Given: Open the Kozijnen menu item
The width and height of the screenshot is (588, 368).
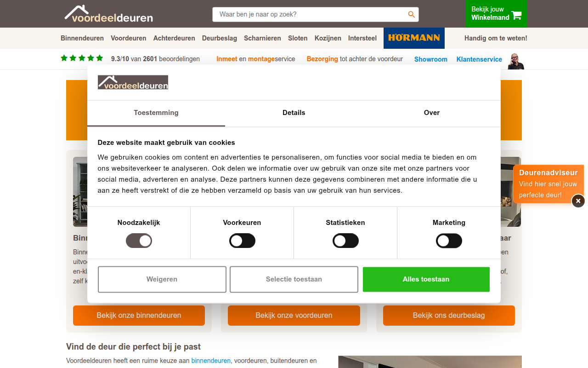Looking at the screenshot, I should (328, 38).
